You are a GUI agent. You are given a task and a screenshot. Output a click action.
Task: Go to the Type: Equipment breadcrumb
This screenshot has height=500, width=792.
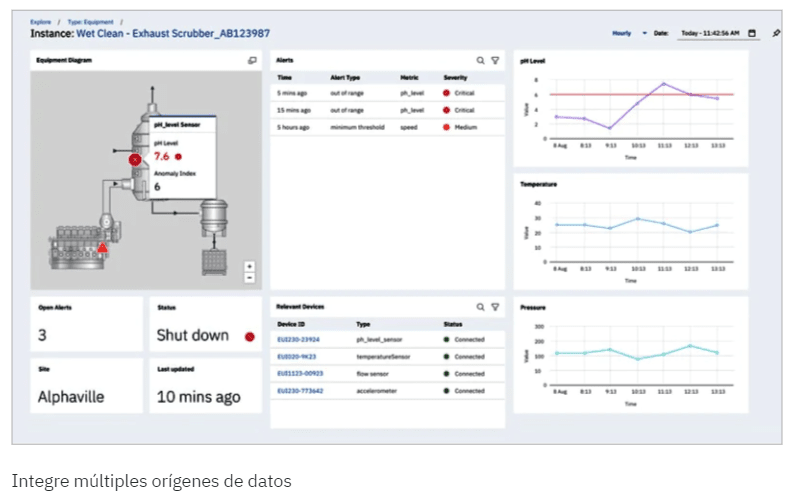[90, 22]
